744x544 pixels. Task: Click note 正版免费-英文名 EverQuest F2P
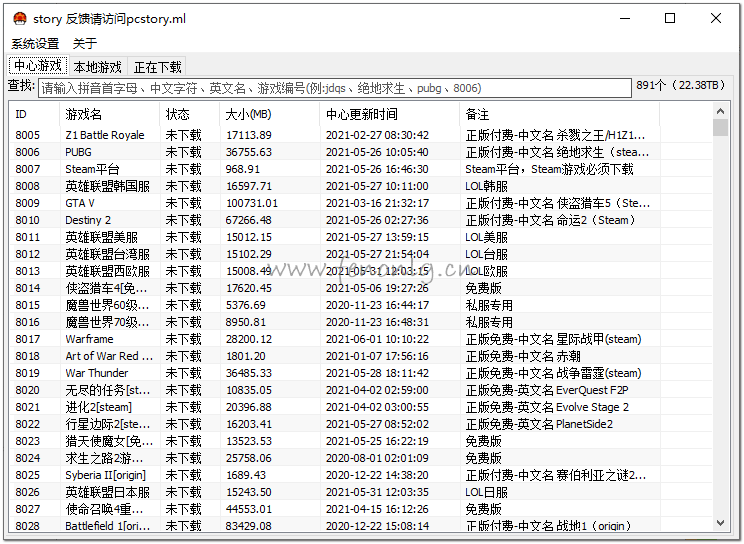(547, 390)
